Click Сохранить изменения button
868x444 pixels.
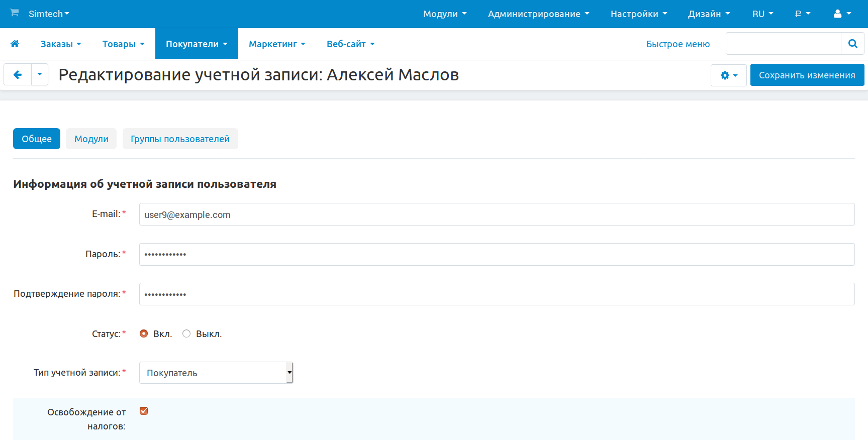pyautogui.click(x=807, y=75)
